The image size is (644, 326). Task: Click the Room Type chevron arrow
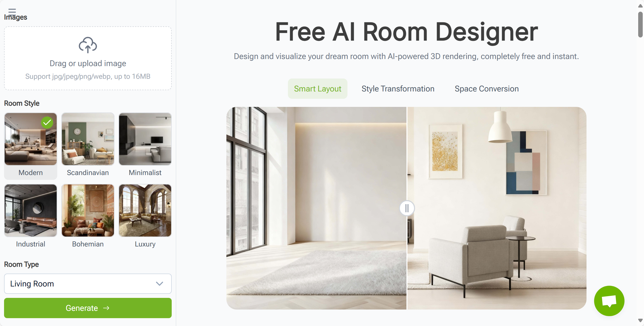pyautogui.click(x=159, y=283)
